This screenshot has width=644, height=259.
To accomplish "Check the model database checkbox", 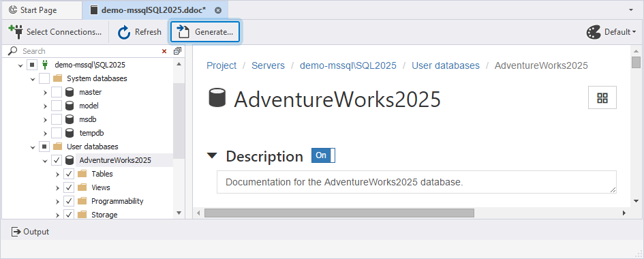I will [x=57, y=106].
